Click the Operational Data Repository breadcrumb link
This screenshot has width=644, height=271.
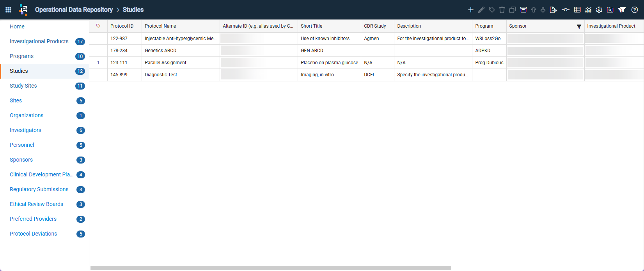pyautogui.click(x=74, y=10)
